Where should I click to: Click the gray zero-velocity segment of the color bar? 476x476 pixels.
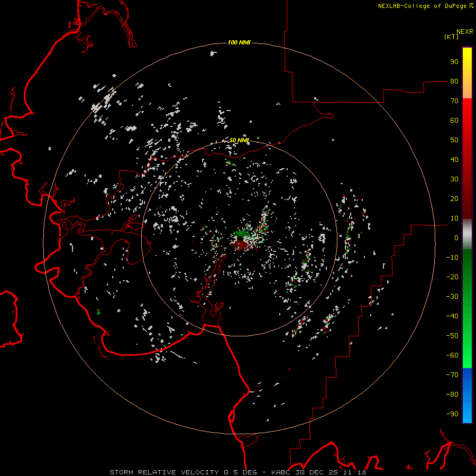pyautogui.click(x=467, y=234)
